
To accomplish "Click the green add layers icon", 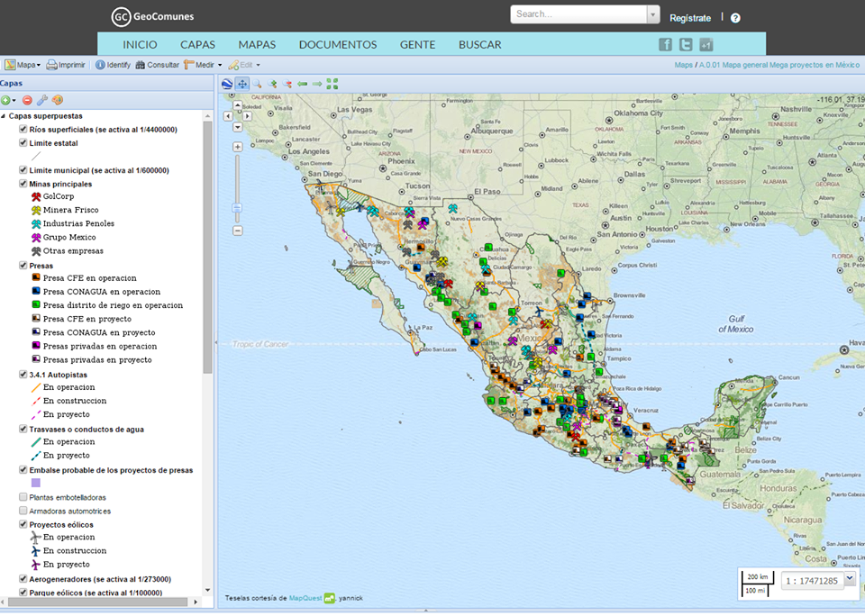I will click(x=5, y=100).
